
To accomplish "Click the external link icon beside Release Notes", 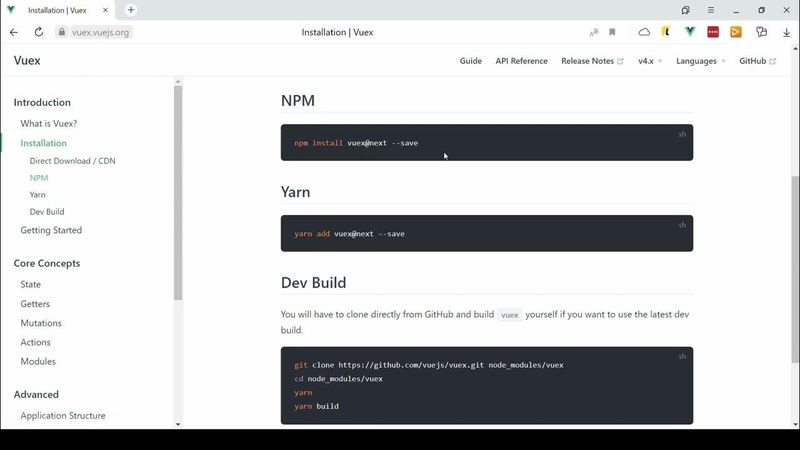I will [620, 61].
